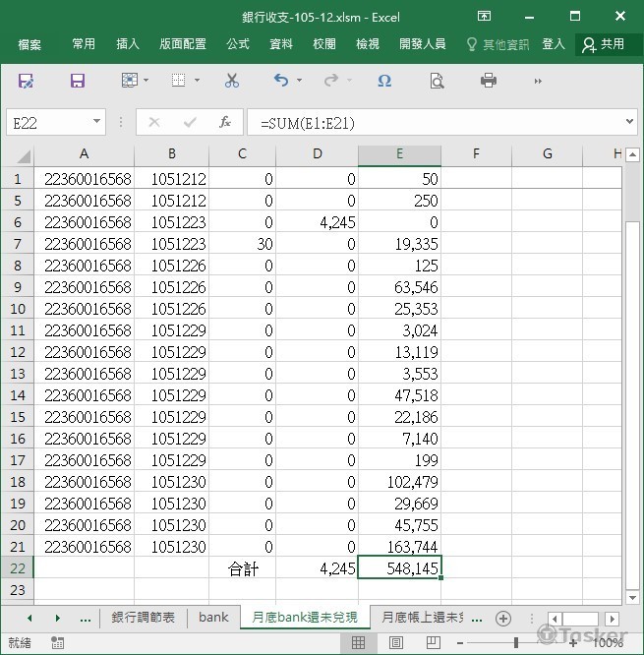This screenshot has height=655, width=644.
Task: Click the Select All corner triangle
Action: pyautogui.click(x=23, y=155)
